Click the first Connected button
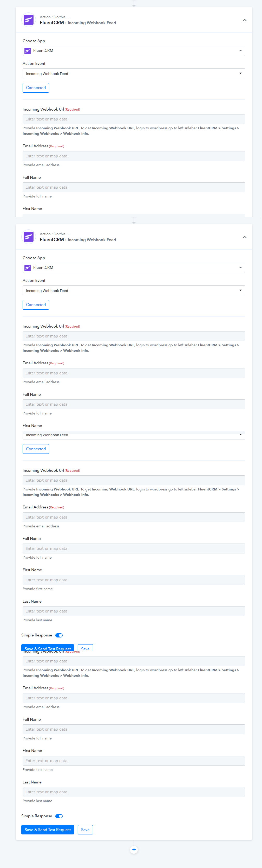The image size is (262, 868). [36, 88]
